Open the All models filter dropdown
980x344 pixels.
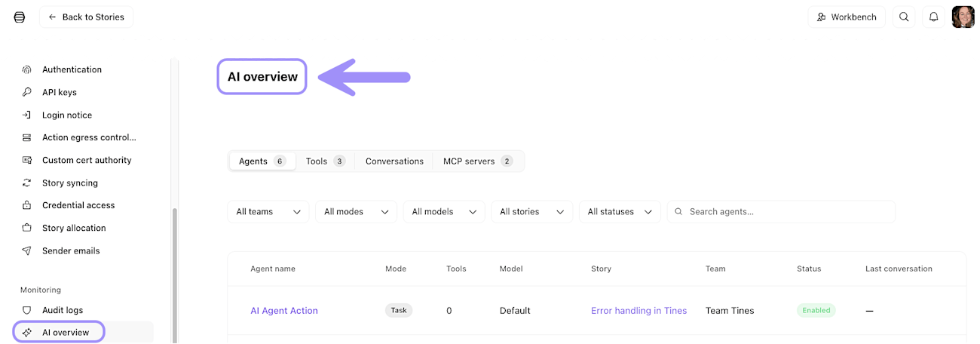pos(444,212)
